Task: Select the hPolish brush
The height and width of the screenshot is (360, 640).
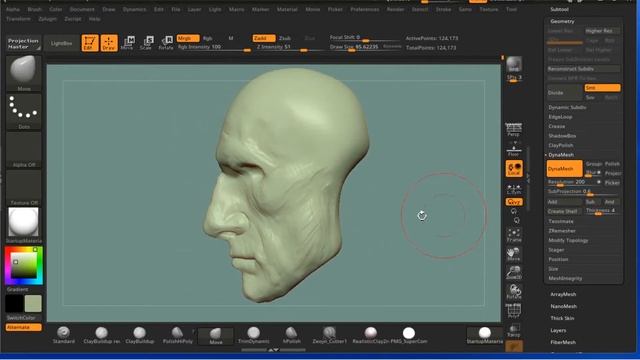Action: pyautogui.click(x=291, y=336)
